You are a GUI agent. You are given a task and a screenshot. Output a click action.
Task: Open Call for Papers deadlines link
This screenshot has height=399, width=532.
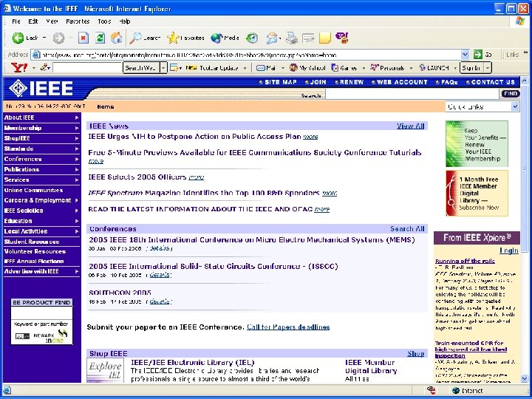pyautogui.click(x=288, y=327)
